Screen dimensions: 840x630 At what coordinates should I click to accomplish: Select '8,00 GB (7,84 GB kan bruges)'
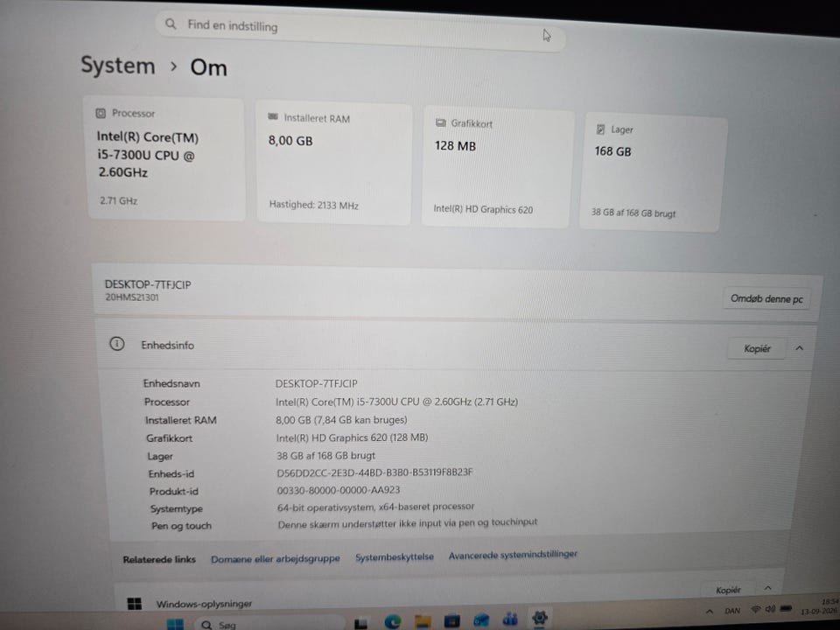tap(341, 420)
